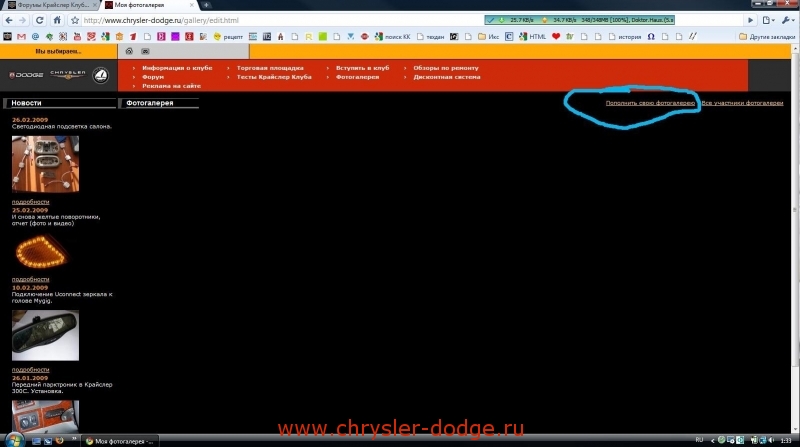The width and height of the screenshot is (800, 447).
Task: Open the Gmail bookmark icon
Action: [21, 37]
